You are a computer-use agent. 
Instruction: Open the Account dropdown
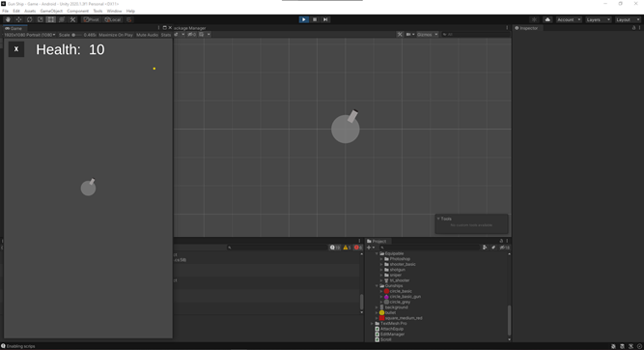pyautogui.click(x=569, y=19)
